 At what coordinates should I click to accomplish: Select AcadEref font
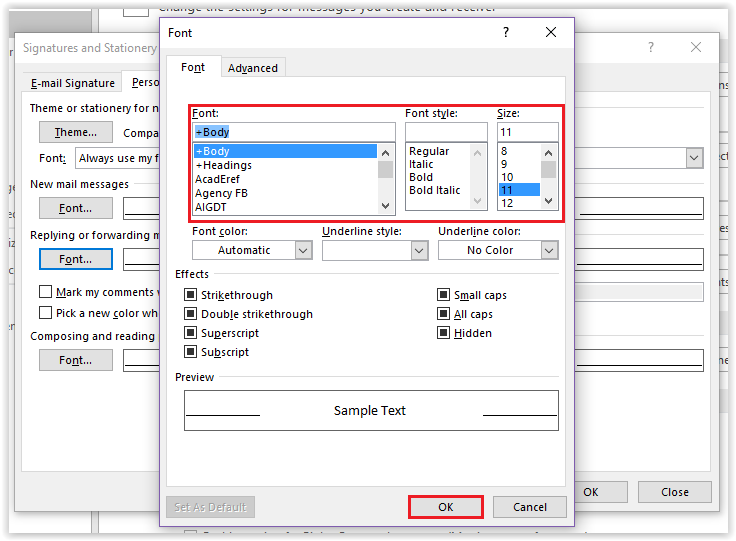(x=285, y=179)
